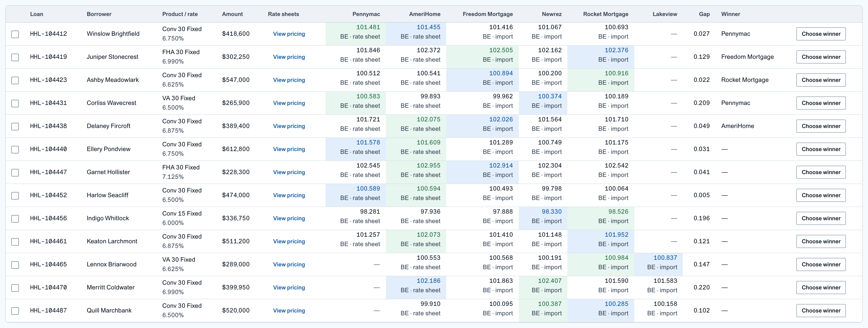Click the Freedom Mortgage winner text
868x328 pixels.
[x=747, y=57]
